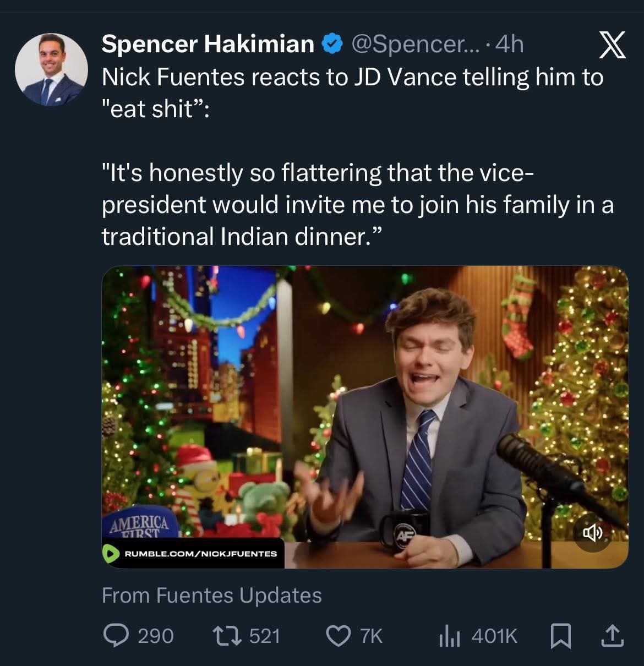Open Spencer Hakimian's profile picture
Viewport: 644px width, 666px height.
[x=51, y=69]
